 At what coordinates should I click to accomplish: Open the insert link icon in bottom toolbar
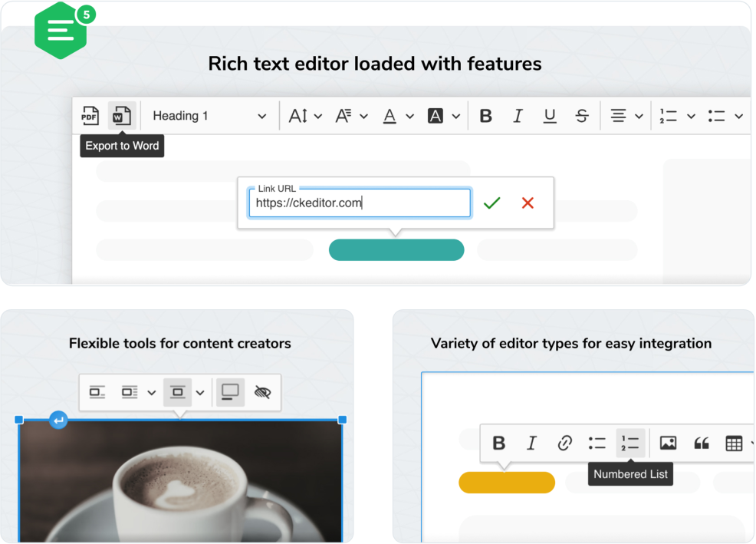pyautogui.click(x=564, y=443)
